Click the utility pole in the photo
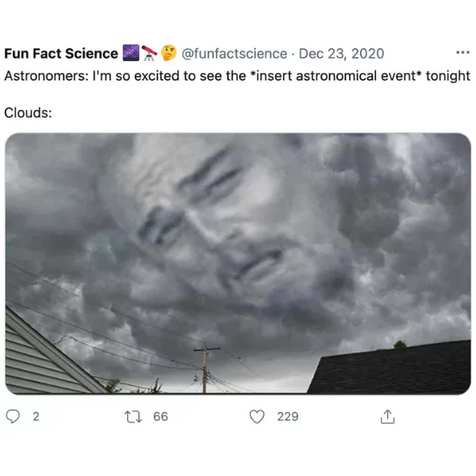The image size is (476, 476). (x=205, y=369)
